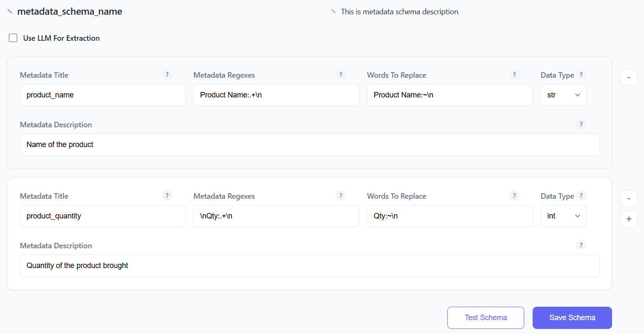Remove the product_quantity metadata row
Viewport: 644px width, 334px height.
tap(629, 198)
